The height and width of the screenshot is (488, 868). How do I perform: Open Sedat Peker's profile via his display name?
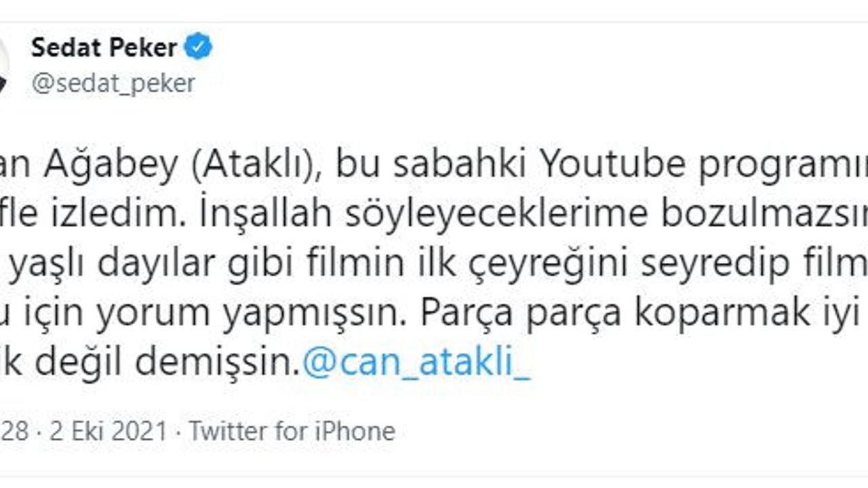[105, 46]
